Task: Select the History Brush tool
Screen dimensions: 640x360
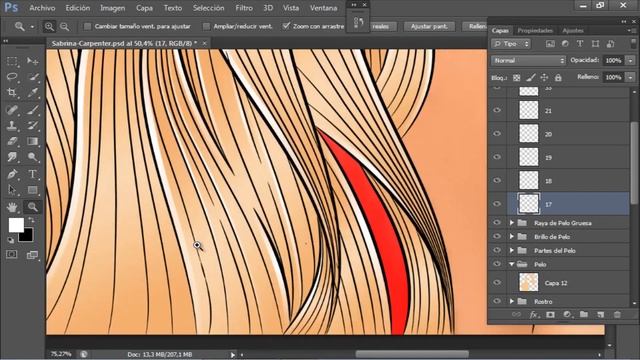Action: point(32,125)
